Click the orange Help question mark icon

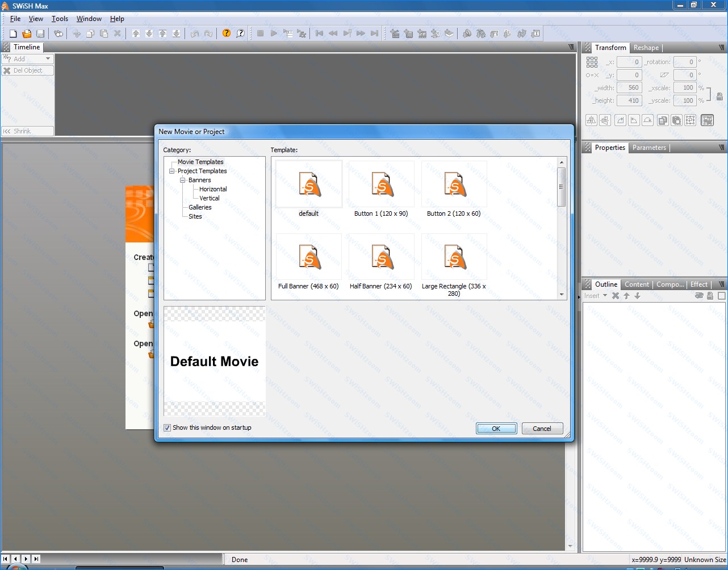(x=227, y=33)
